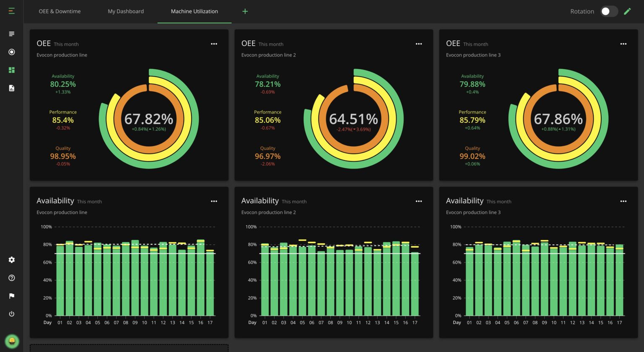The image size is (644, 352).
Task: Expand options for line 3 Availability chart
Action: 623,202
